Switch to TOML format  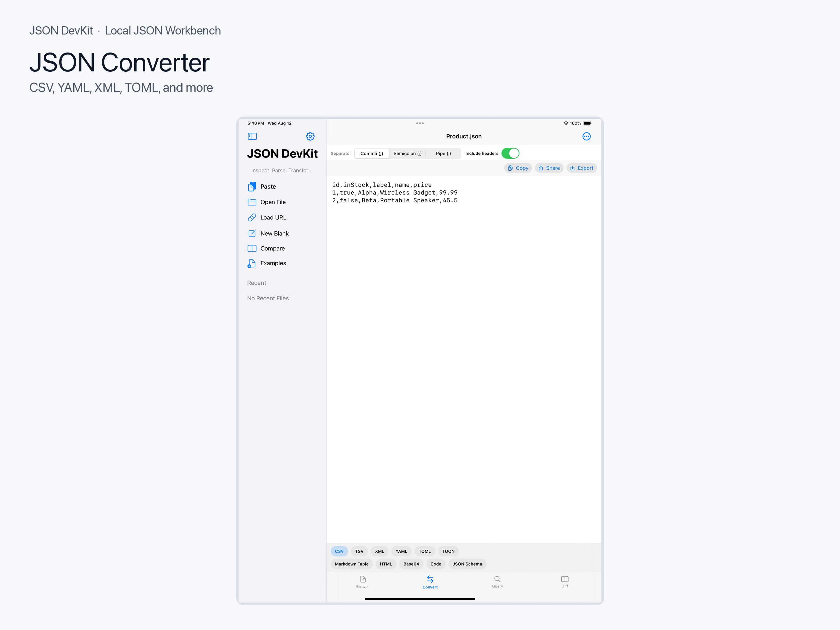point(425,551)
